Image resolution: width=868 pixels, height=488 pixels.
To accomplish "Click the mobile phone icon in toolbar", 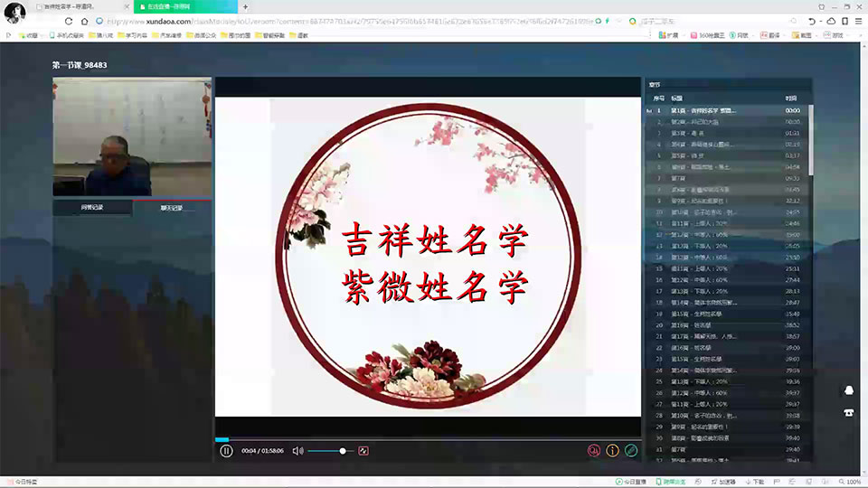I will (844, 22).
